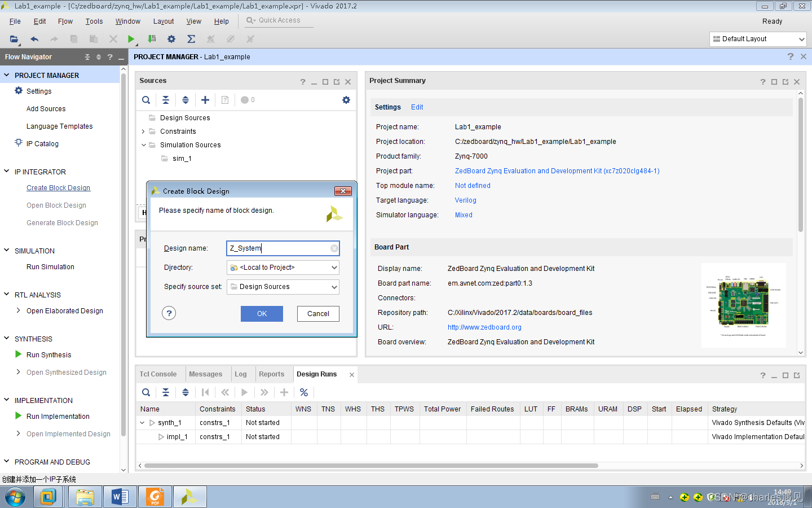
Task: Switch to Reports tab
Action: click(x=272, y=374)
